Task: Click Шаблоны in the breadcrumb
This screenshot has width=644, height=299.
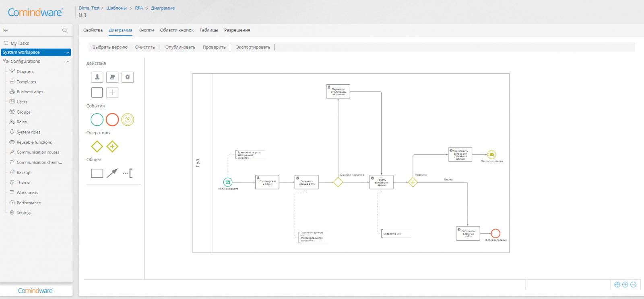Action: (x=116, y=8)
